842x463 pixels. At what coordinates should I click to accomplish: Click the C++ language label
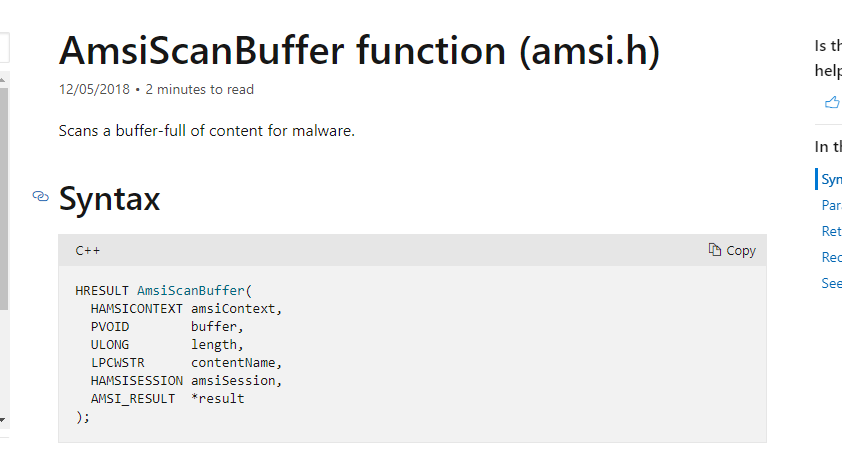88,251
